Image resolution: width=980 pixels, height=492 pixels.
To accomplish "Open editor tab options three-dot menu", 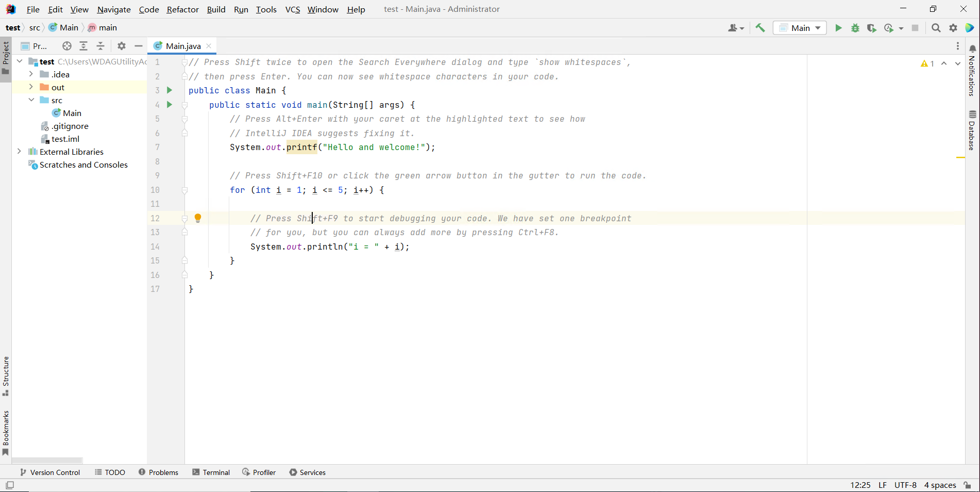I will click(x=958, y=46).
